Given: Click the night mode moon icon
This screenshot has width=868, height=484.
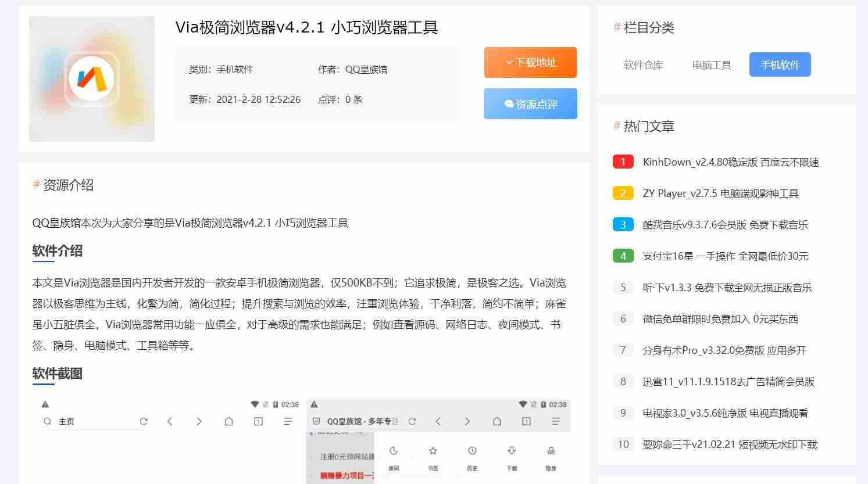Looking at the screenshot, I should 394,451.
